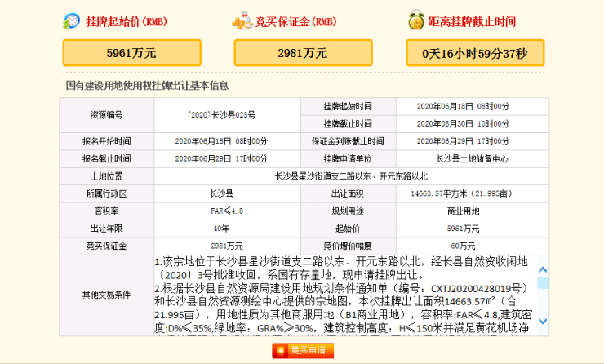Image resolution: width=604 pixels, height=364 pixels.
Task: Click the 挂牌起始价(RMB) heading
Action: coord(127,21)
